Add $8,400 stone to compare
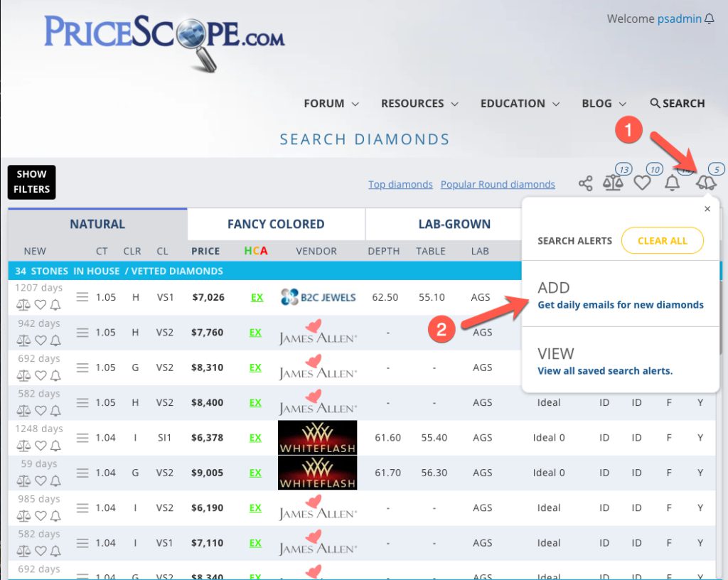The width and height of the screenshot is (728, 580). point(23,411)
